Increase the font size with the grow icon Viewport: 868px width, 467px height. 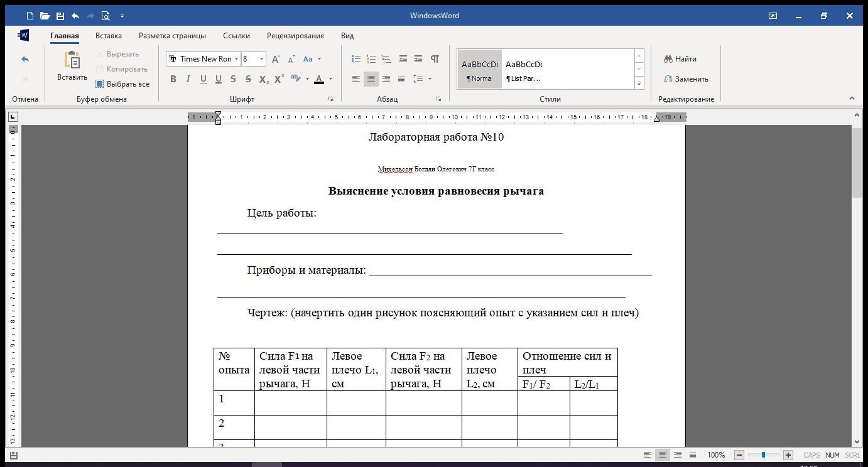point(276,59)
